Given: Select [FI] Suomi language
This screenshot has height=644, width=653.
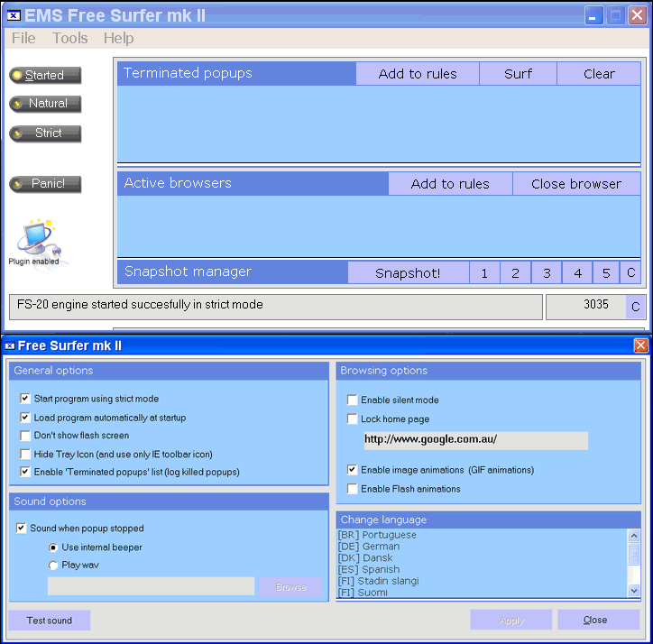Looking at the screenshot, I should click(483, 592).
